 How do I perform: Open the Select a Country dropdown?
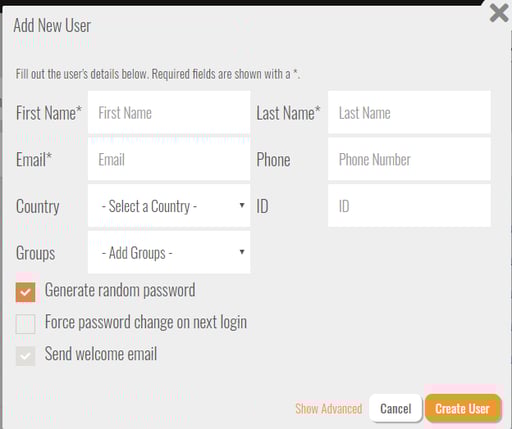click(169, 206)
